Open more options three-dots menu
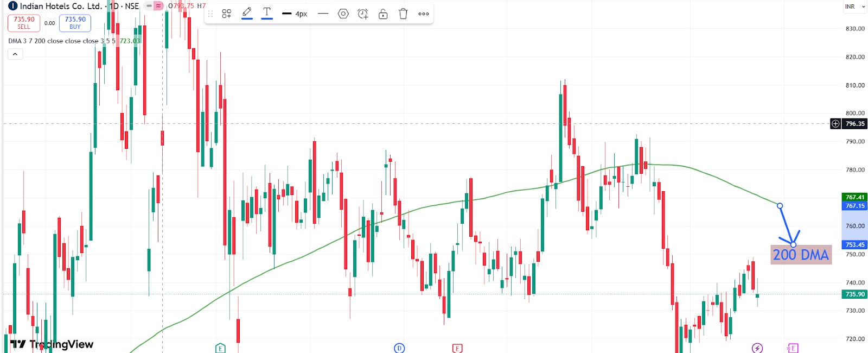Viewport: 868px width, 353px height. 424,14
